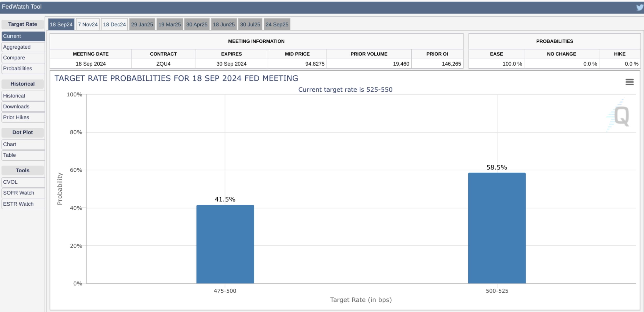Click the 0.0 % hike probability
The width and height of the screenshot is (644, 312).
(631, 64)
